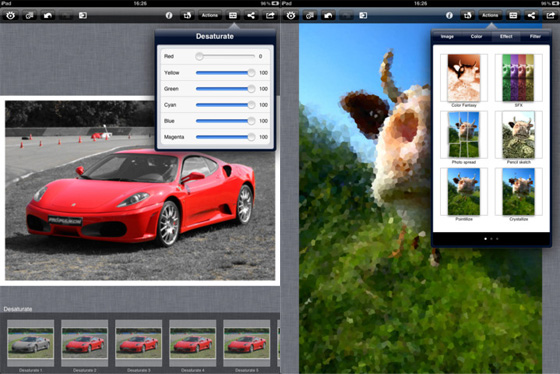This screenshot has height=374, width=560.
Task: Select the Pointillize effect
Action: point(464,192)
